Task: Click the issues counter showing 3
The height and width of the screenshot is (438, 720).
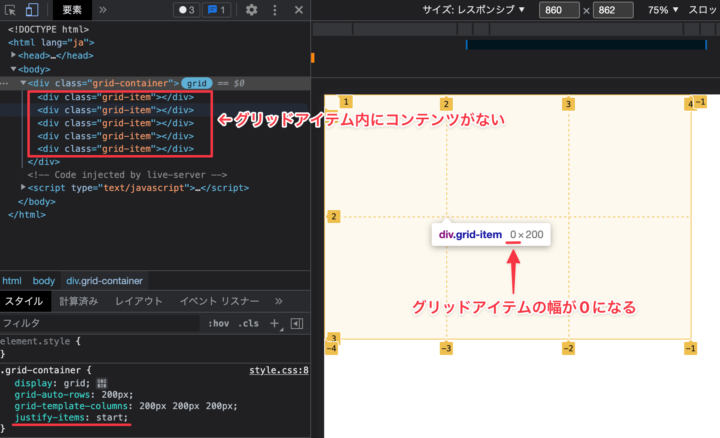Action: pos(186,10)
